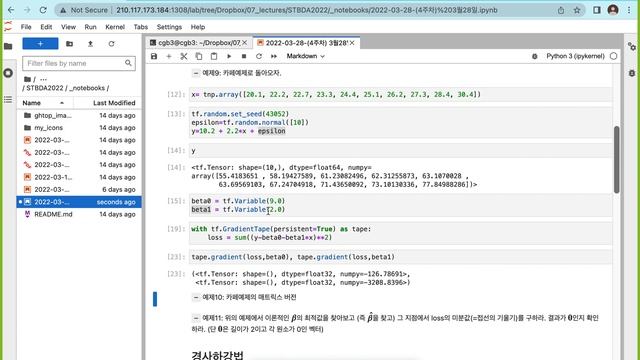Open the Tabs menu
The width and height of the screenshot is (640, 360).
(140, 27)
